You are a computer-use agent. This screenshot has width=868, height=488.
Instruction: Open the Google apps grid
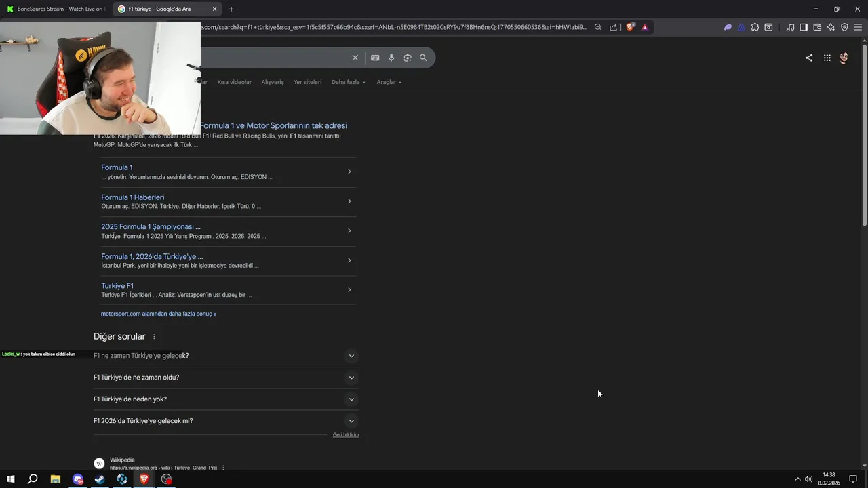[x=827, y=58]
